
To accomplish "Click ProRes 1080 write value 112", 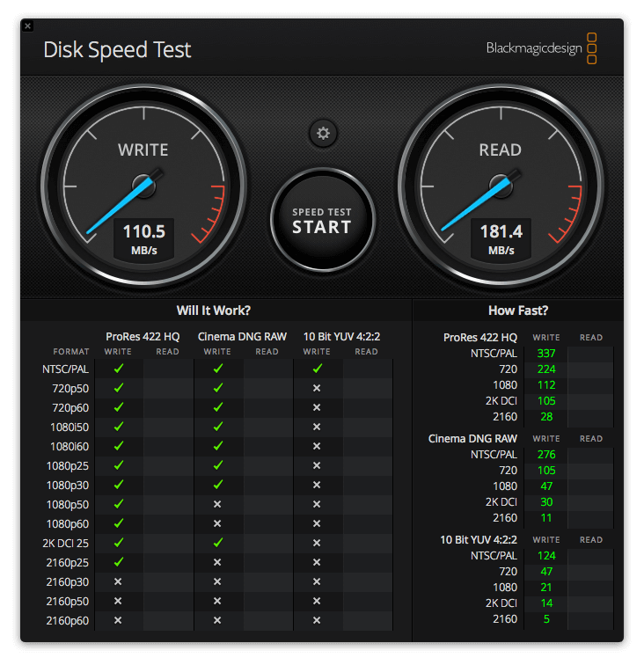I will [546, 385].
